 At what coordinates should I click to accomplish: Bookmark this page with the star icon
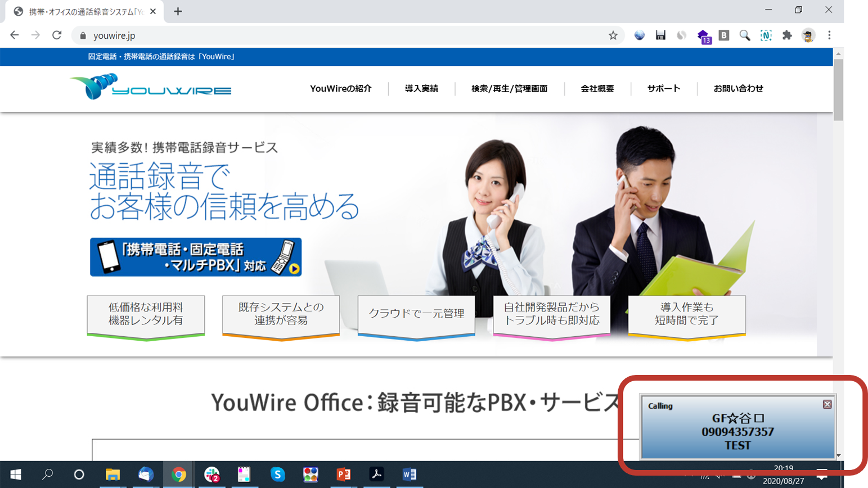[613, 35]
